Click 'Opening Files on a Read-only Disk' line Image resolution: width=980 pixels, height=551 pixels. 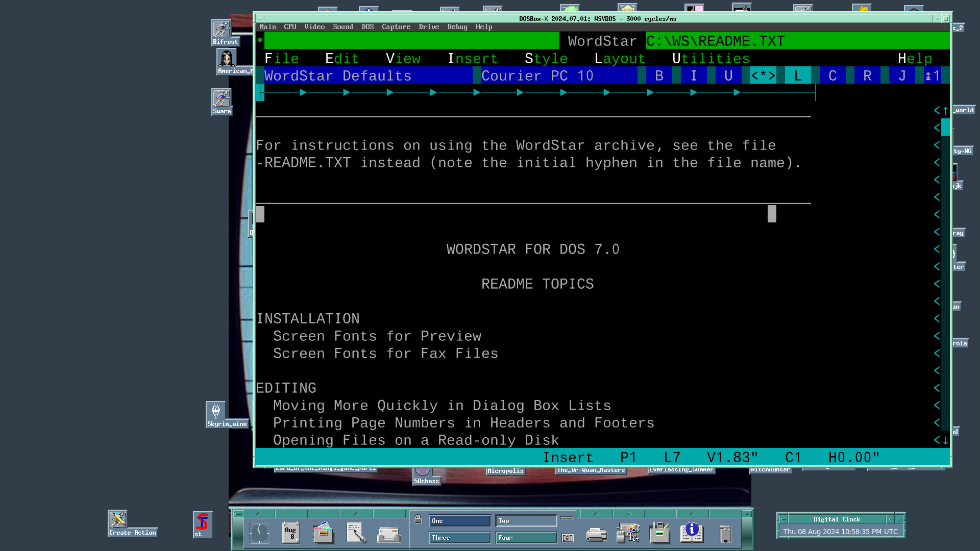coord(416,440)
